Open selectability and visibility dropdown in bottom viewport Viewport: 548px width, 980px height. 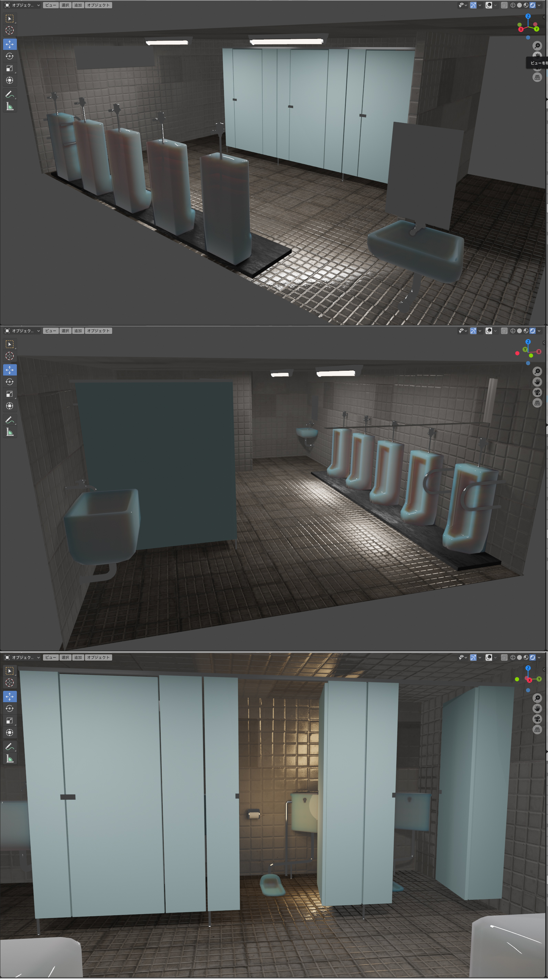tap(462, 657)
